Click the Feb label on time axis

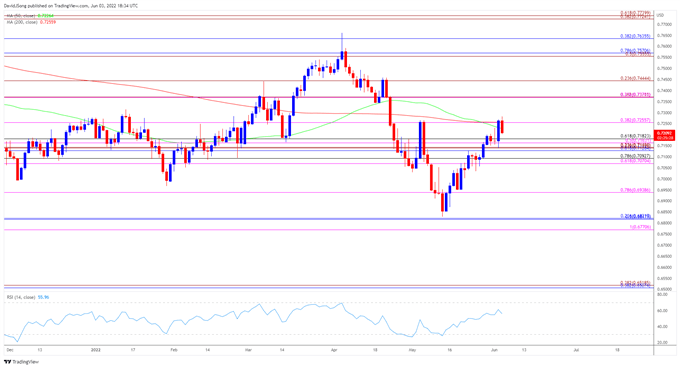173,349
